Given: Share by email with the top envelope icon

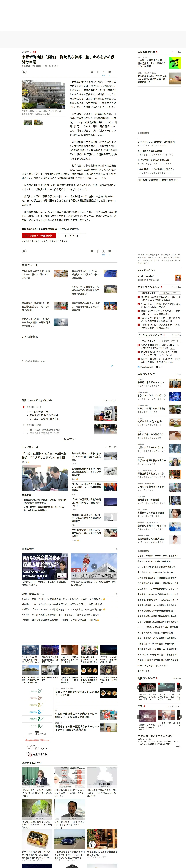Looking at the screenshot, I should 92,72.
